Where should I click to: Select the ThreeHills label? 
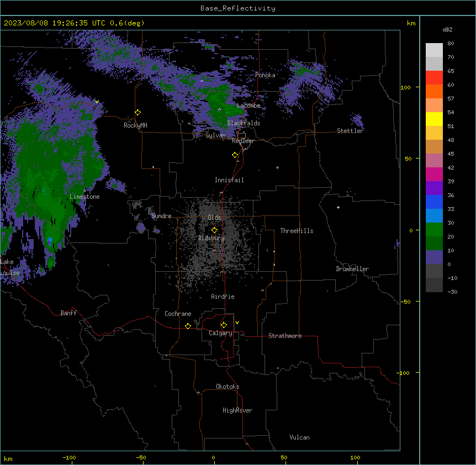pos(297,231)
